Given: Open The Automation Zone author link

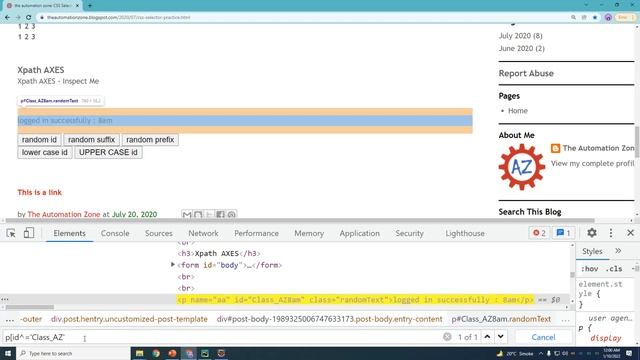Looking at the screenshot, I should tap(64, 214).
